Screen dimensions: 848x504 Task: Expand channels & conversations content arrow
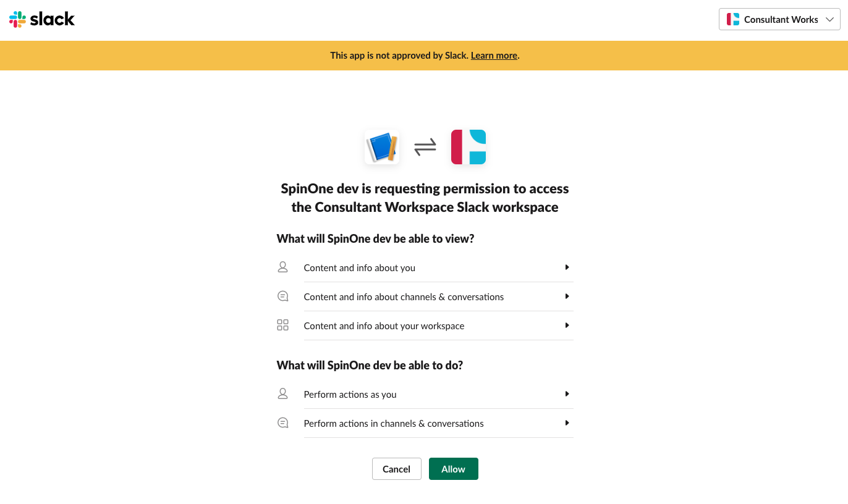coord(567,296)
